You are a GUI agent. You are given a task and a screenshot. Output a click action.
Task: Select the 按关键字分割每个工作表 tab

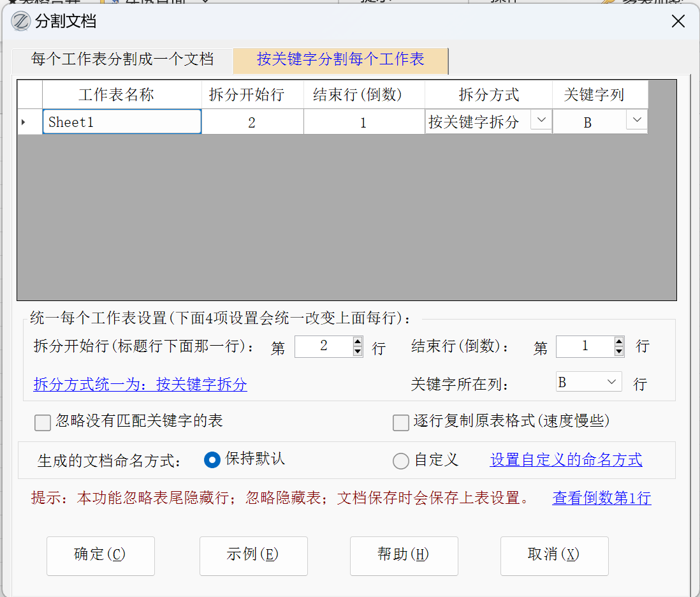340,60
